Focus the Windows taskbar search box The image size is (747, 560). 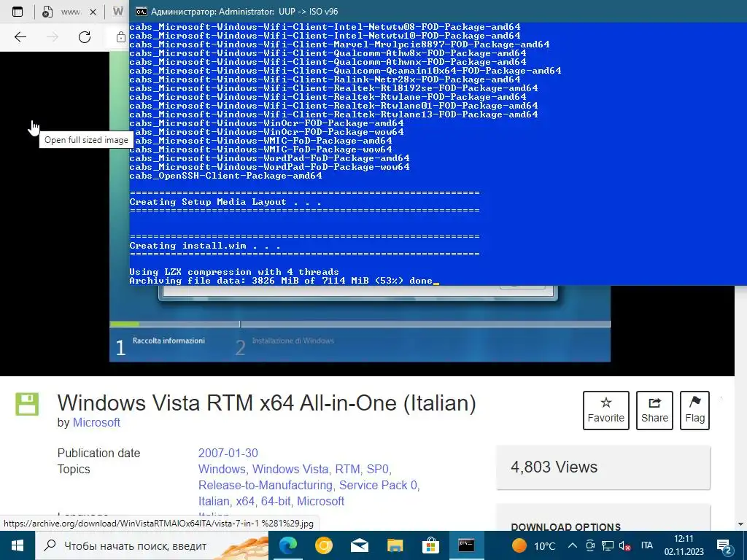pyautogui.click(x=152, y=545)
